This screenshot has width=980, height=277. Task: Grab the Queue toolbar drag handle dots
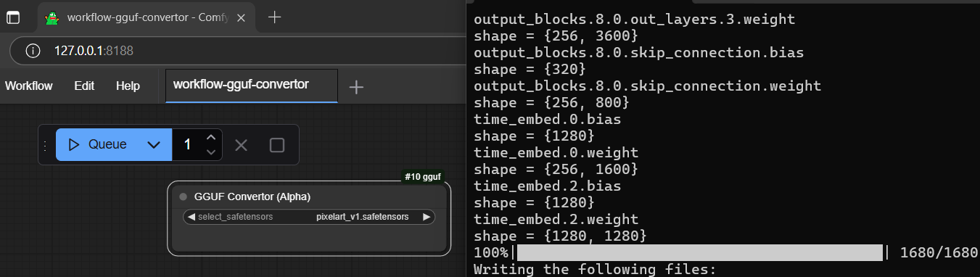pyautogui.click(x=46, y=145)
